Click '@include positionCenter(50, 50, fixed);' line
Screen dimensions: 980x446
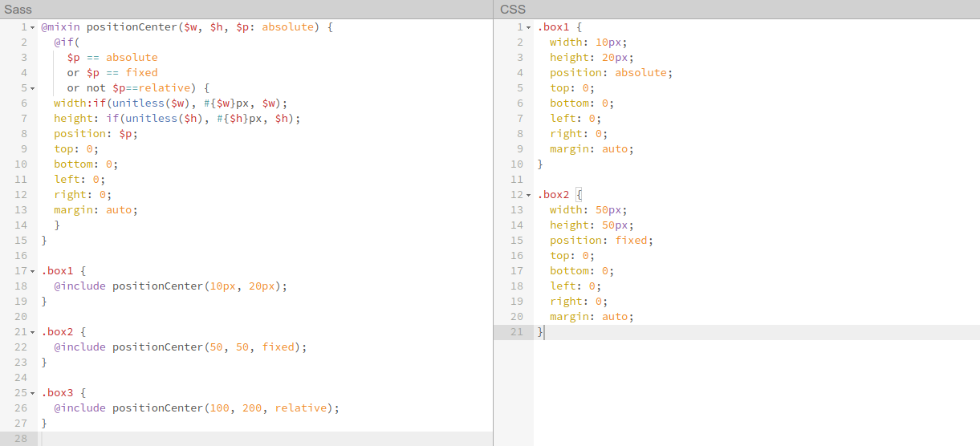coord(181,347)
